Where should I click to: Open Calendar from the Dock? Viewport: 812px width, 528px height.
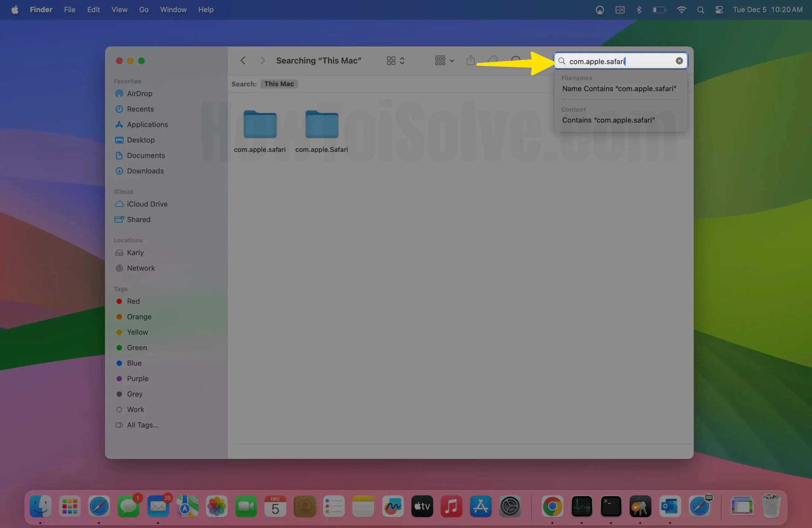pos(275,506)
